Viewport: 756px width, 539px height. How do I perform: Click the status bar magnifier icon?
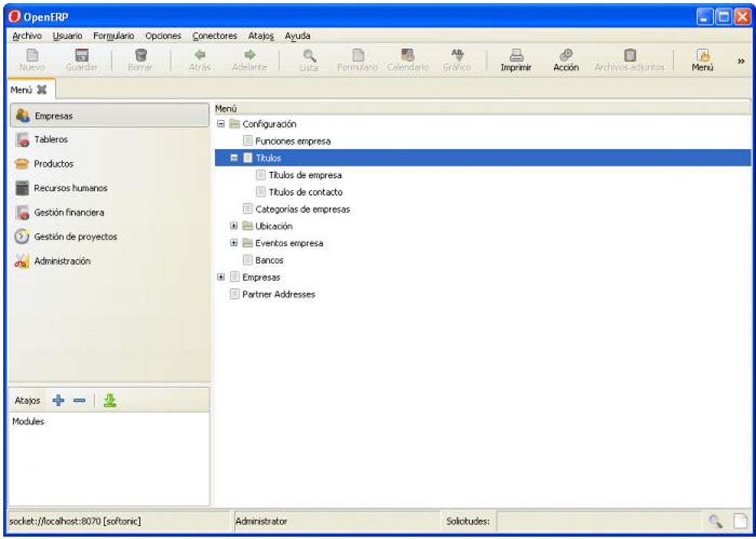(715, 521)
